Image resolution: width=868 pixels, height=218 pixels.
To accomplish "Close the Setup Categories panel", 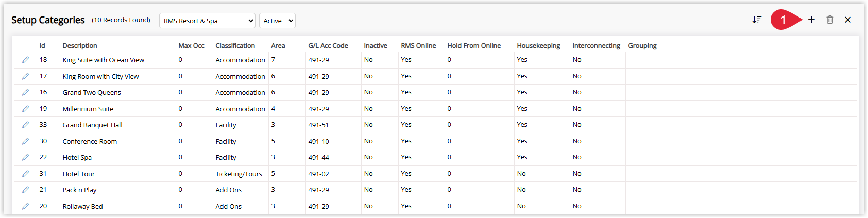I will [x=848, y=20].
